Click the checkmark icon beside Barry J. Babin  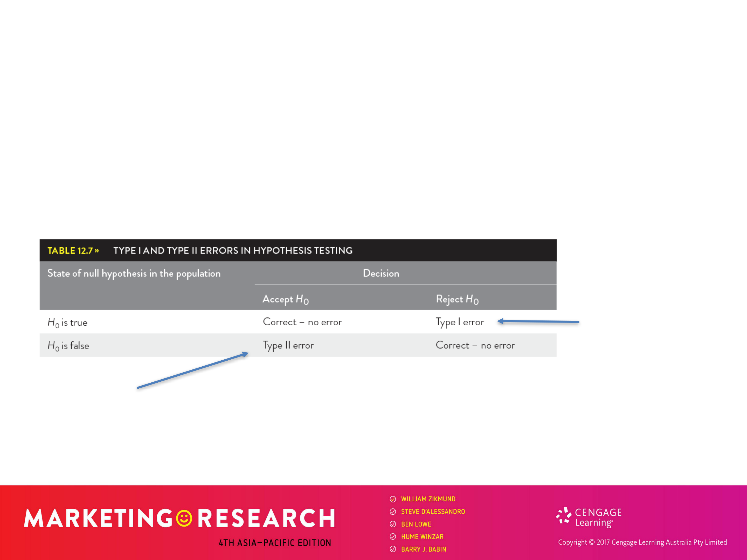coord(393,549)
